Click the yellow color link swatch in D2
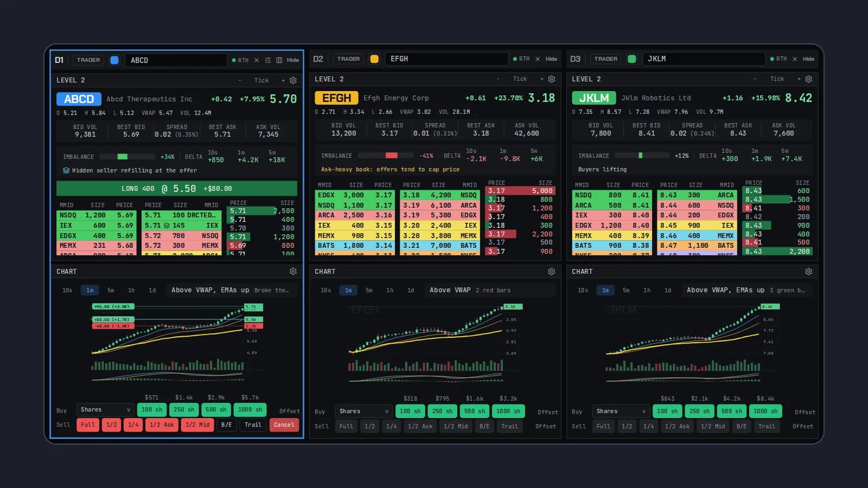The image size is (868, 488). pos(374,59)
